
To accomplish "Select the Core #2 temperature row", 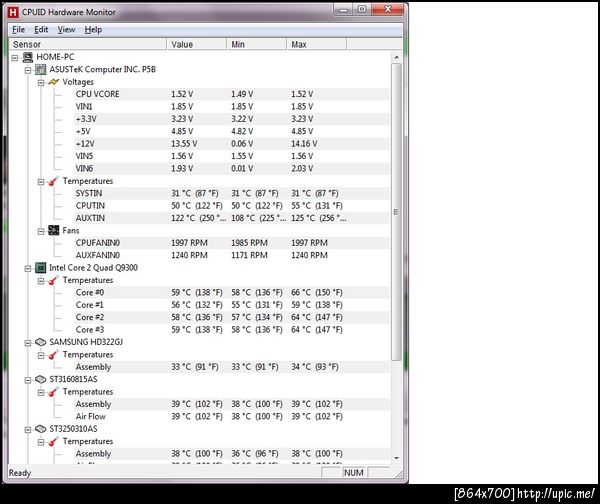I will (x=232, y=317).
